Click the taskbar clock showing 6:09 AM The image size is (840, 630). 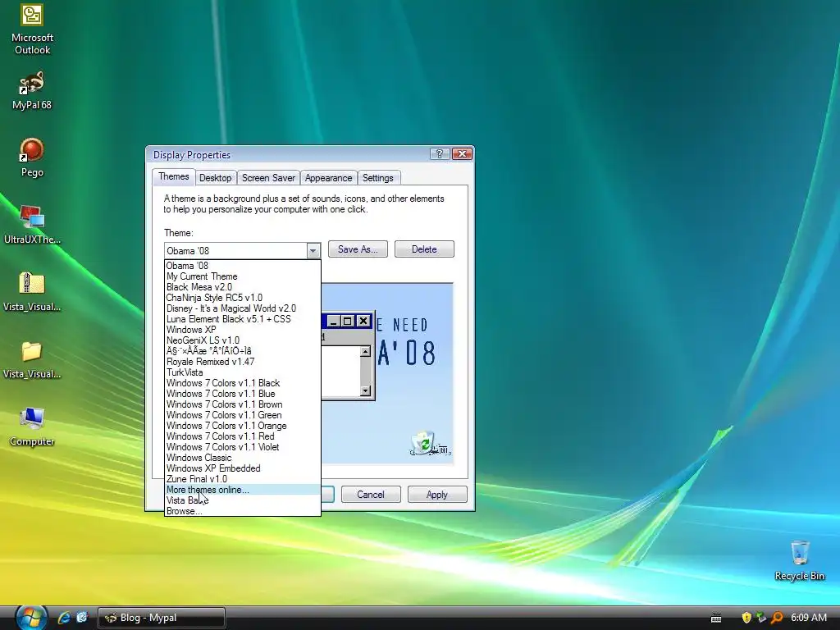click(x=808, y=618)
